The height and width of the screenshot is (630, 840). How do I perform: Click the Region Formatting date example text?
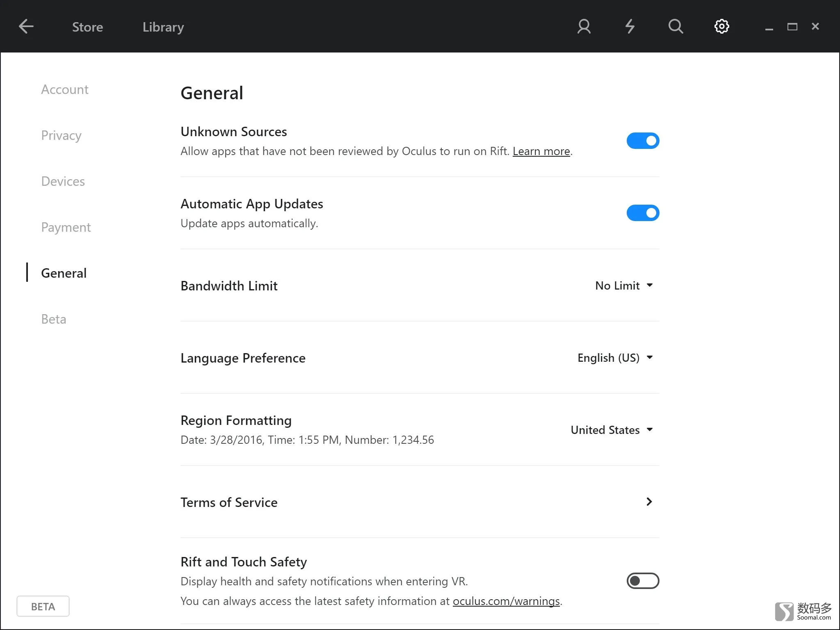(x=307, y=440)
